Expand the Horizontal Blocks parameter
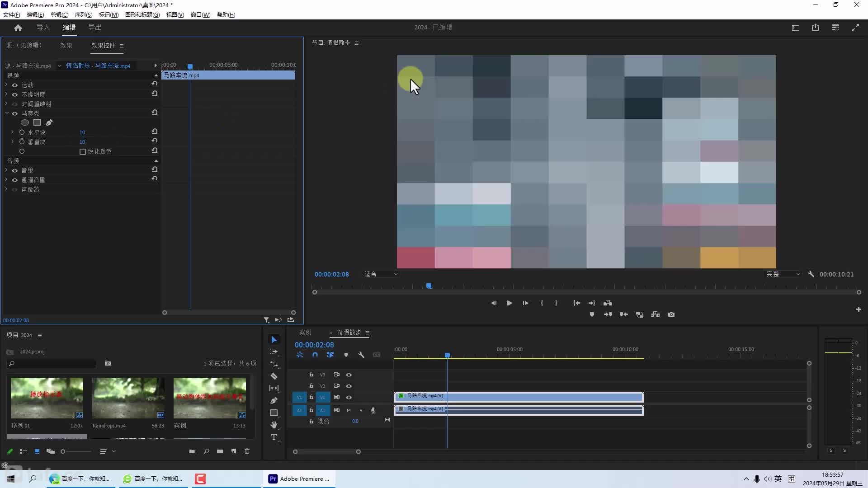This screenshot has height=488, width=868. click(12, 132)
